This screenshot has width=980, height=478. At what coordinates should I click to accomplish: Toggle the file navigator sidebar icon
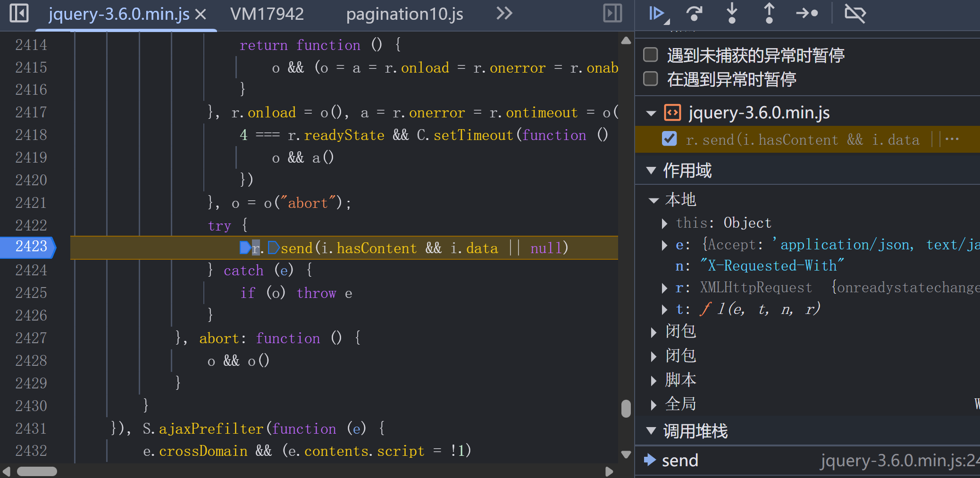click(19, 13)
